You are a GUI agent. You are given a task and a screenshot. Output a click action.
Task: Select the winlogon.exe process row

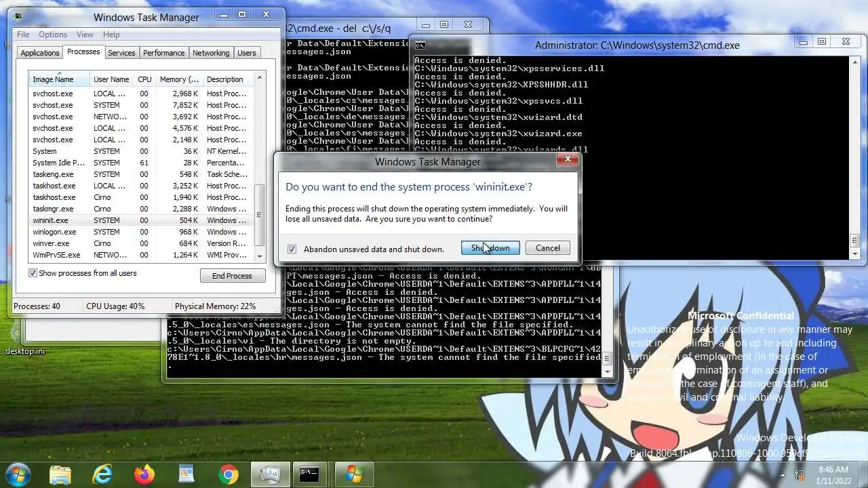(x=141, y=232)
